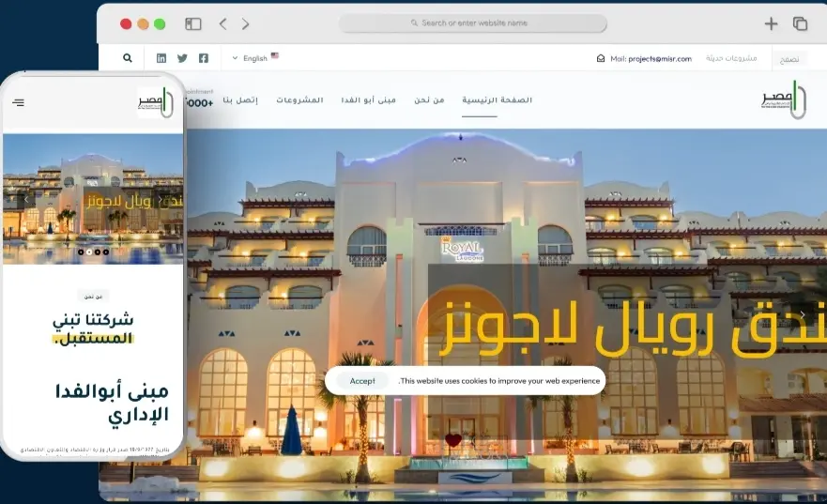Advance the hero slider with right arrow
The height and width of the screenshot is (504, 827).
(803, 314)
